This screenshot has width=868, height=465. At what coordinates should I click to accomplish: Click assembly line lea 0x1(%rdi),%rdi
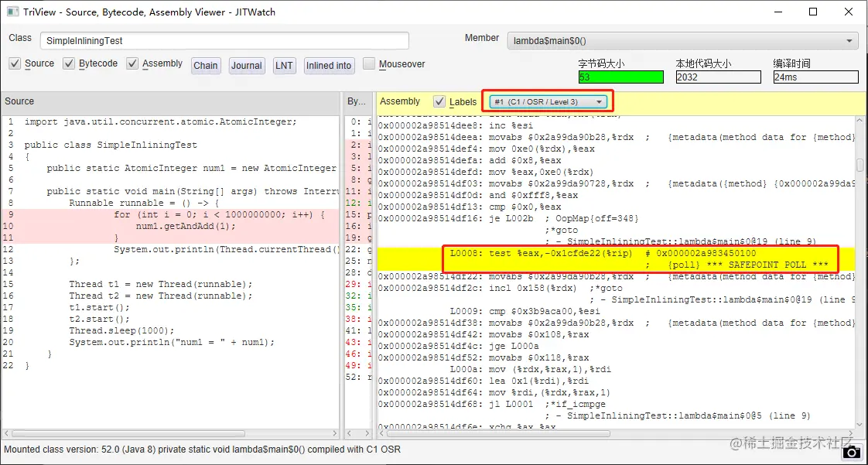[x=616, y=381]
